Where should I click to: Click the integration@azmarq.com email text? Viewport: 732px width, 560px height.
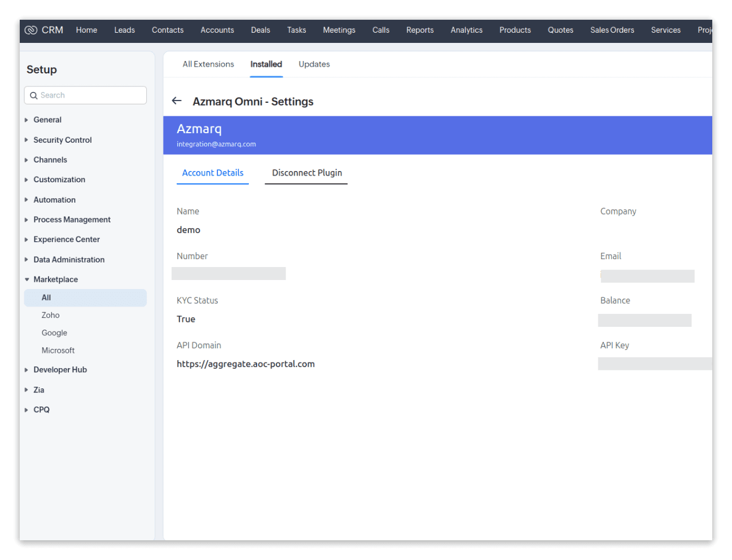[216, 144]
